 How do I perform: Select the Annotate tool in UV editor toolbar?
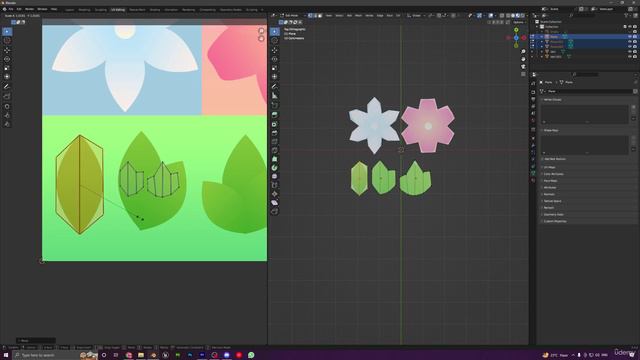(x=7, y=87)
